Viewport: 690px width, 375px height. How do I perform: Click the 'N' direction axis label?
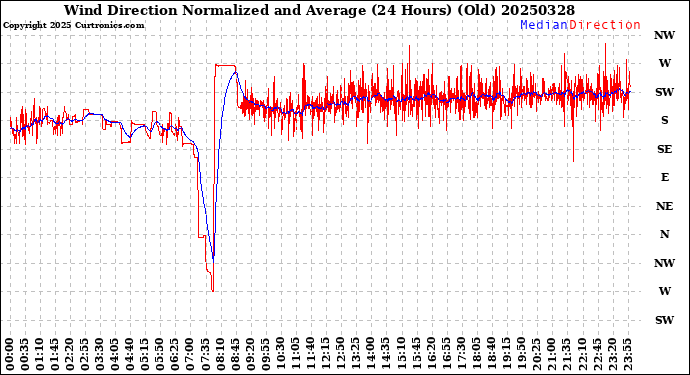[664, 234]
